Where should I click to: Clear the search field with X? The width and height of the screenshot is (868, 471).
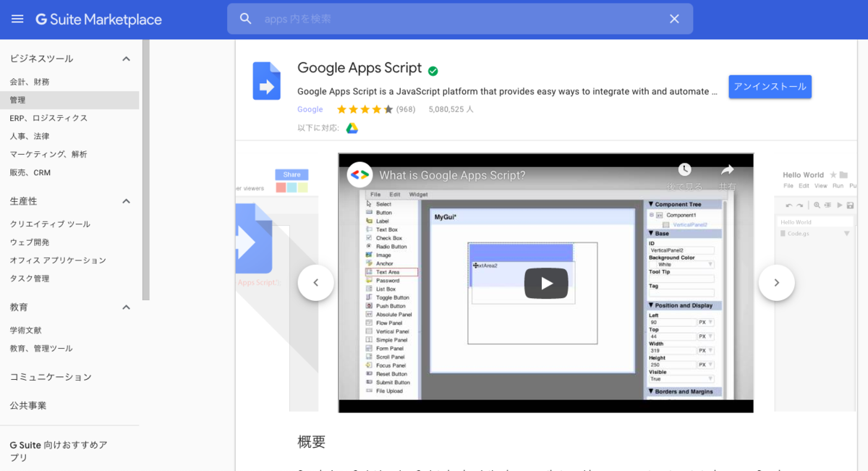tap(674, 19)
